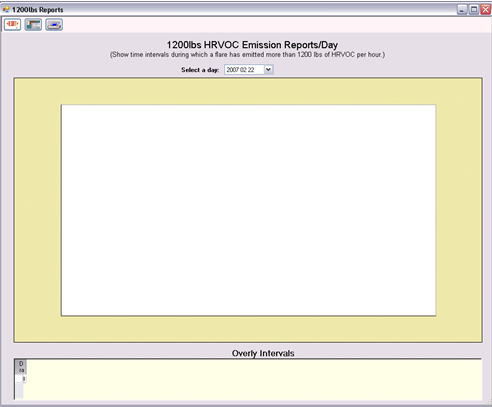Click the row header of the Overly Intervals grid
The height and width of the screenshot is (407, 492).
click(19, 379)
